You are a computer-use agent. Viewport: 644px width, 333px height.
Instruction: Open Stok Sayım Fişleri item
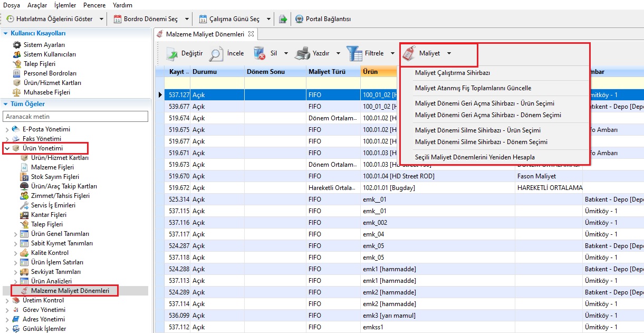point(55,177)
